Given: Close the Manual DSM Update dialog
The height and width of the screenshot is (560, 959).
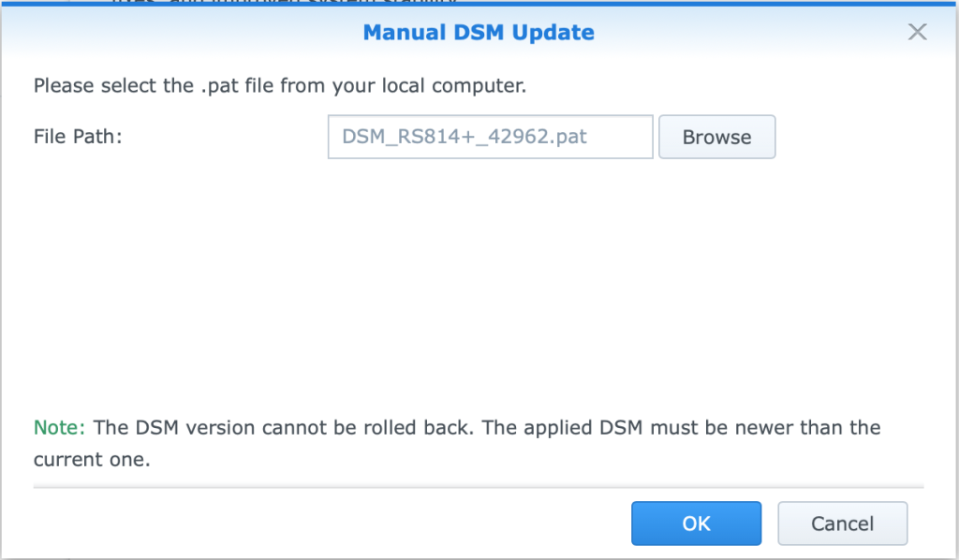Looking at the screenshot, I should click(x=917, y=32).
